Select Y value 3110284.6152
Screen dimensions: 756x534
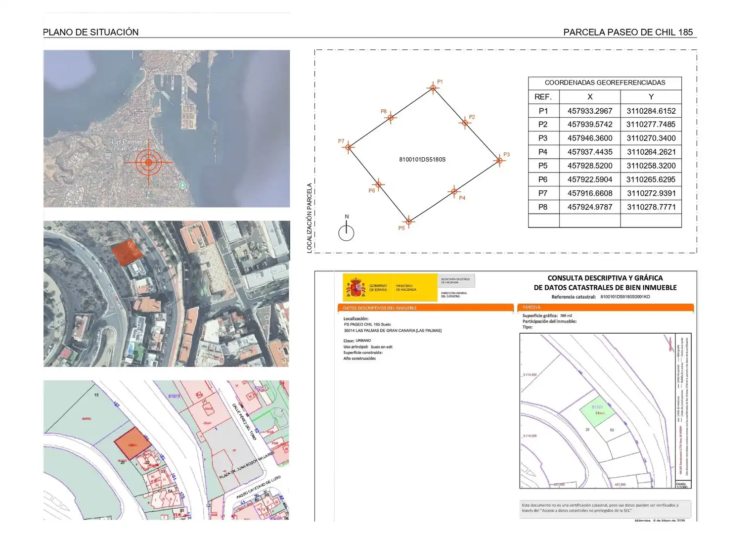click(x=651, y=111)
